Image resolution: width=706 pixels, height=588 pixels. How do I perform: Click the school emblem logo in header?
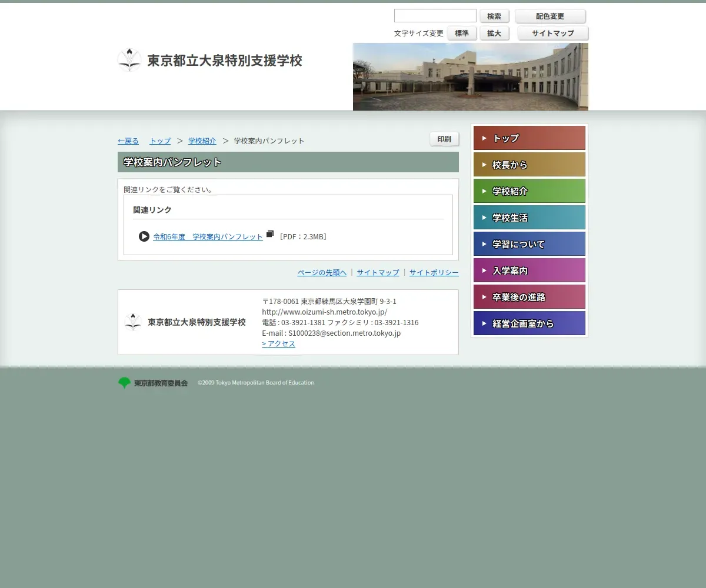129,60
